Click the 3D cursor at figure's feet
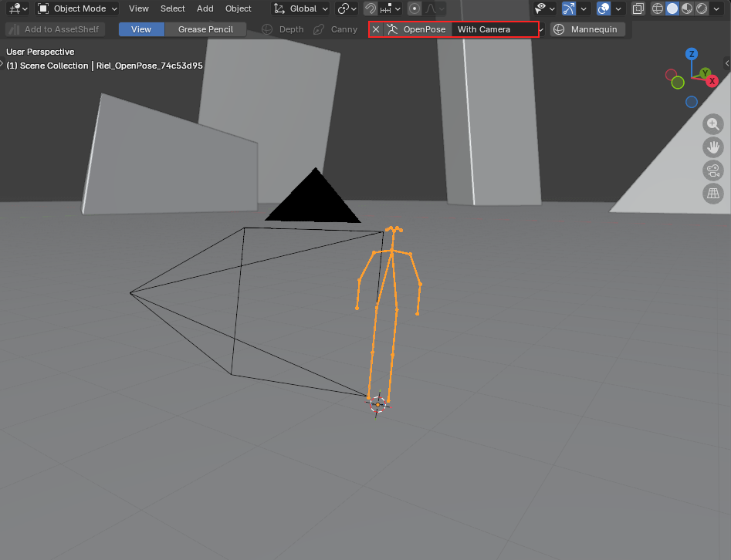 (377, 405)
